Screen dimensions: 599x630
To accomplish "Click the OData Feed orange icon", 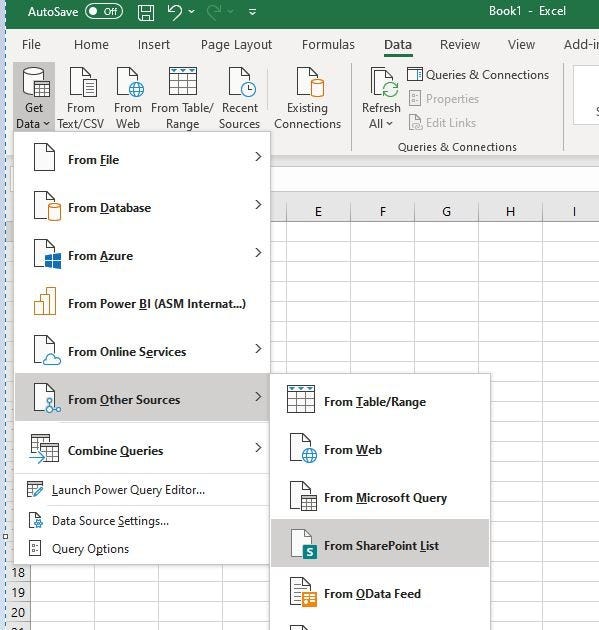I will pyautogui.click(x=303, y=592).
